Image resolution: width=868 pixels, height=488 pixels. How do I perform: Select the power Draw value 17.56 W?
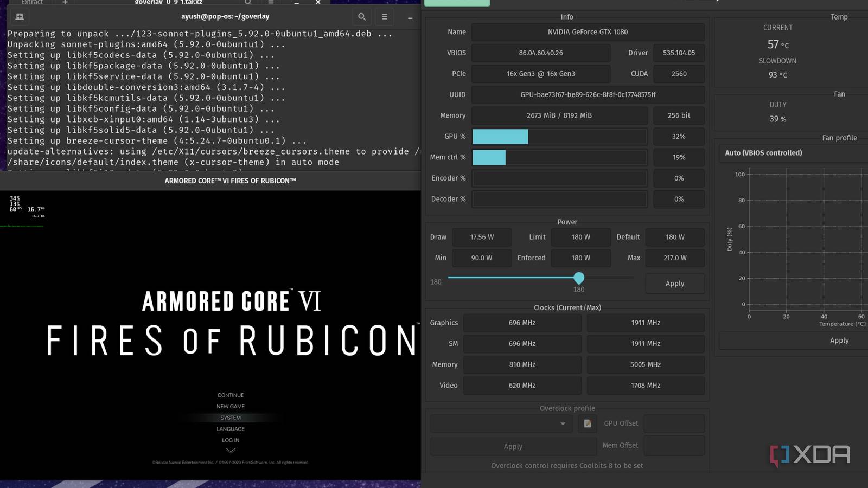pos(482,237)
